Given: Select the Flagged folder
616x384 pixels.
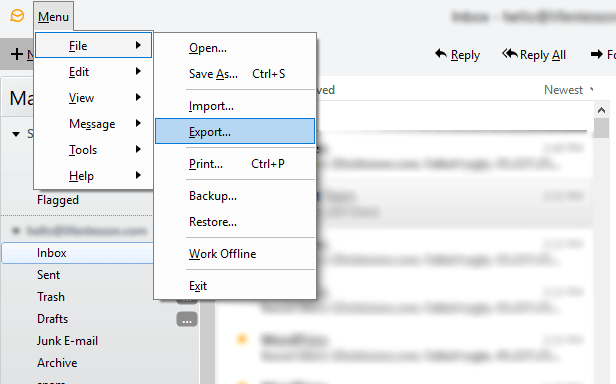Looking at the screenshot, I should [x=58, y=200].
